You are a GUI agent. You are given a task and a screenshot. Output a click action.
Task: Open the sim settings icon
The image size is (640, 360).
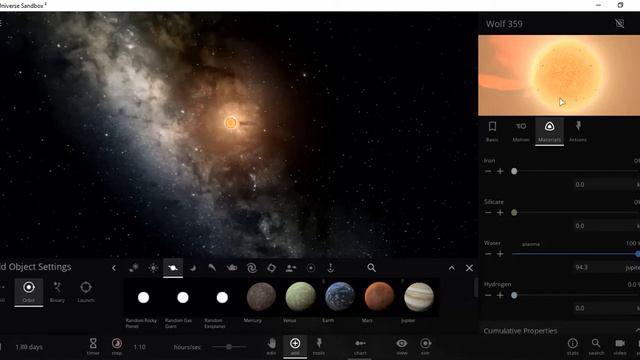[x=425, y=346]
